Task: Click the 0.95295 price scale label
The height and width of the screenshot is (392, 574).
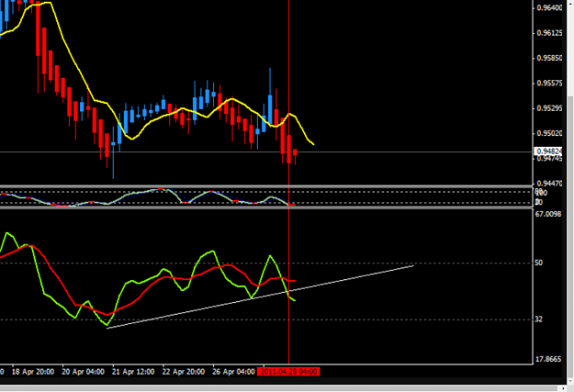Action: click(549, 108)
